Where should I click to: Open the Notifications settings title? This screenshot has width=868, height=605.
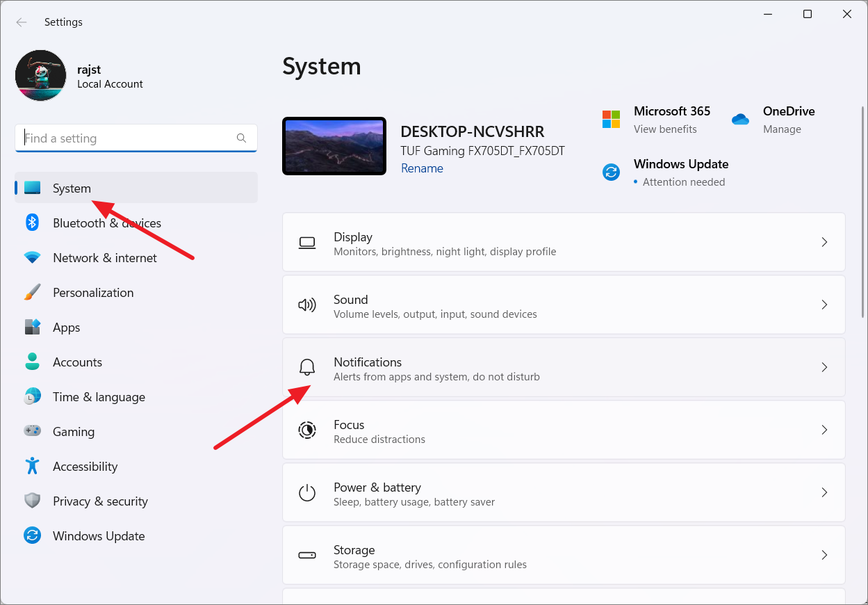pyautogui.click(x=368, y=362)
